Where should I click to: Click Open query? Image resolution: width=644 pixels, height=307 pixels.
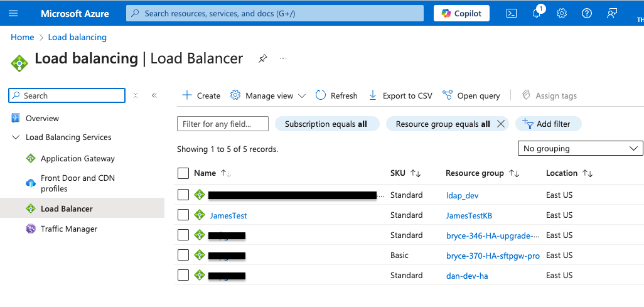[471, 96]
